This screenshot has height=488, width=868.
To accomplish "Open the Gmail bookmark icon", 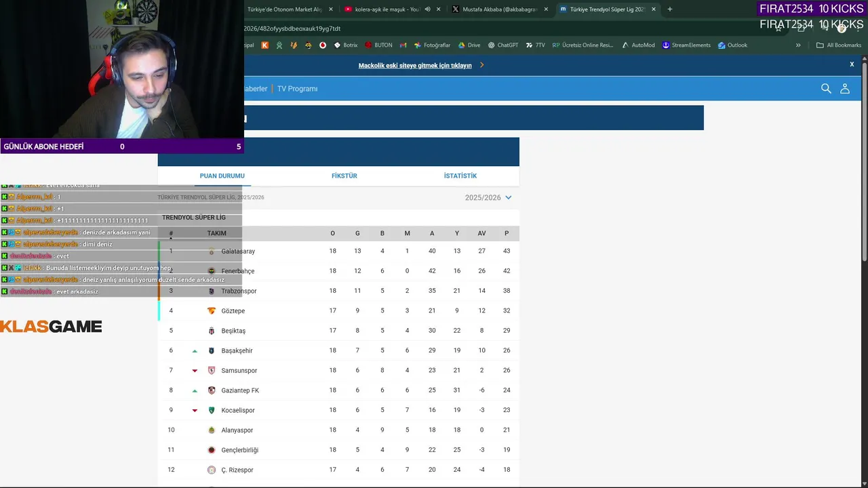I will pos(403,45).
